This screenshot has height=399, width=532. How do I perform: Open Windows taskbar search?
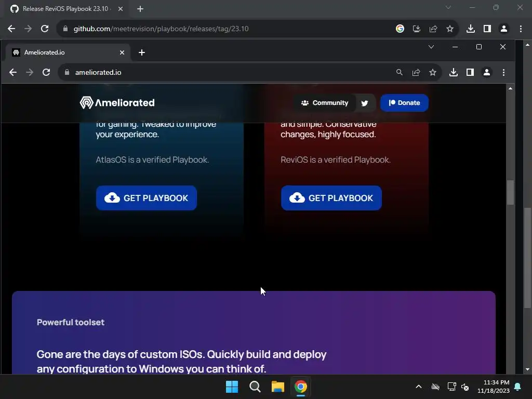click(255, 387)
